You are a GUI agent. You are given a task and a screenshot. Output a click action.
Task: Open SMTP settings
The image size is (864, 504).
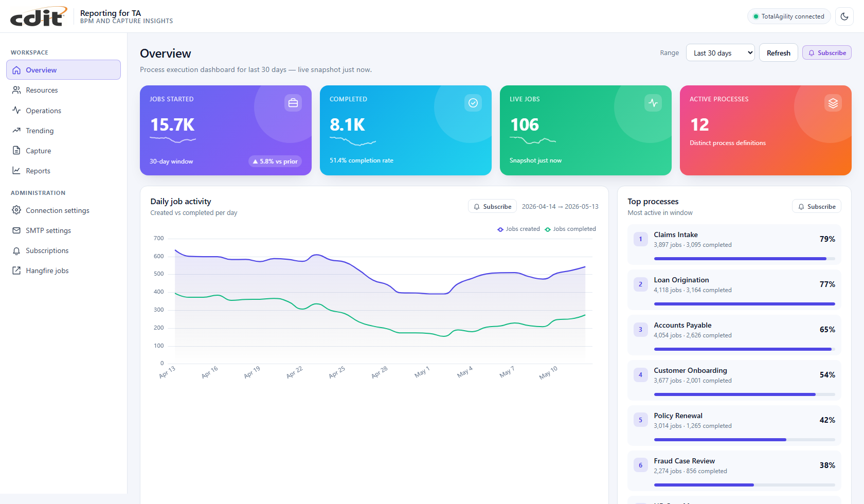63,230
